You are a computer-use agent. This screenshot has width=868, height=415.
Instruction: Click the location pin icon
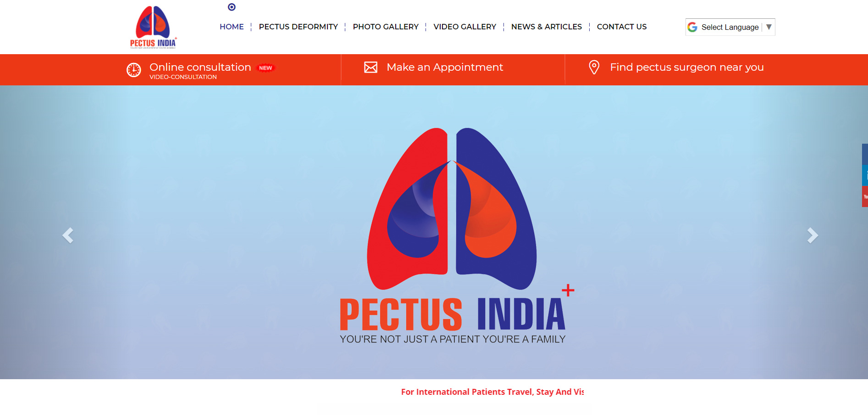[594, 67]
